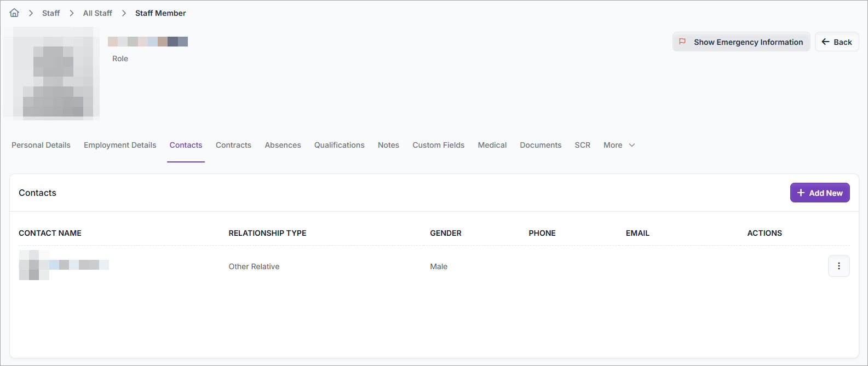Image resolution: width=868 pixels, height=366 pixels.
Task: Click Show Emergency Information button
Action: pos(741,42)
